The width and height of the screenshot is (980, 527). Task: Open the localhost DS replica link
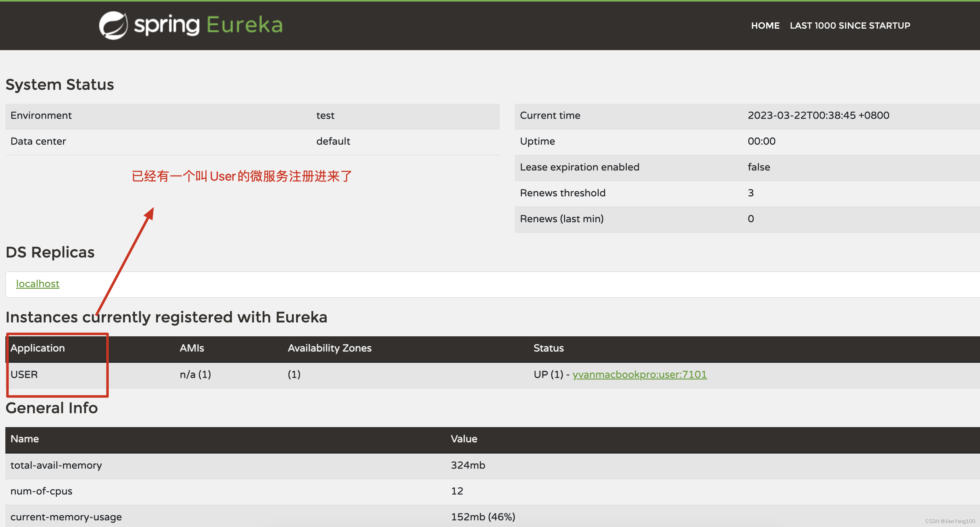[37, 284]
